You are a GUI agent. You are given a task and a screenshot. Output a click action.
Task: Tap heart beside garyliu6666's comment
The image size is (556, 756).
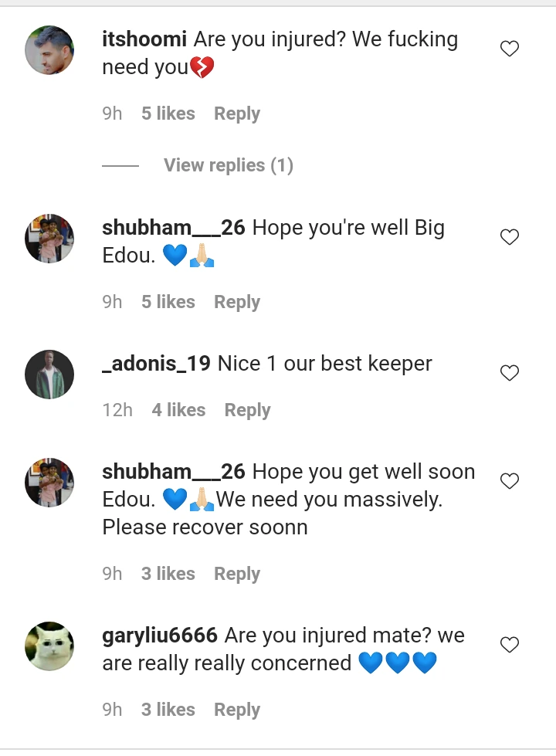pyautogui.click(x=509, y=645)
